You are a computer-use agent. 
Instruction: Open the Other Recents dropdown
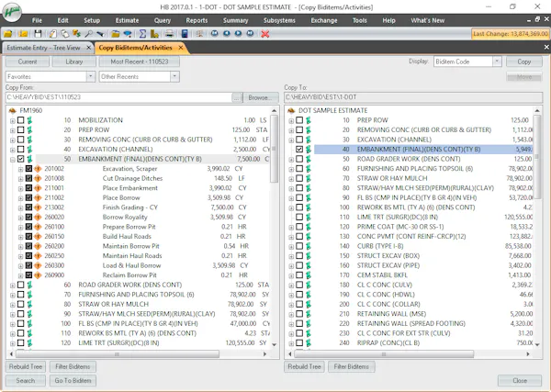click(174, 76)
